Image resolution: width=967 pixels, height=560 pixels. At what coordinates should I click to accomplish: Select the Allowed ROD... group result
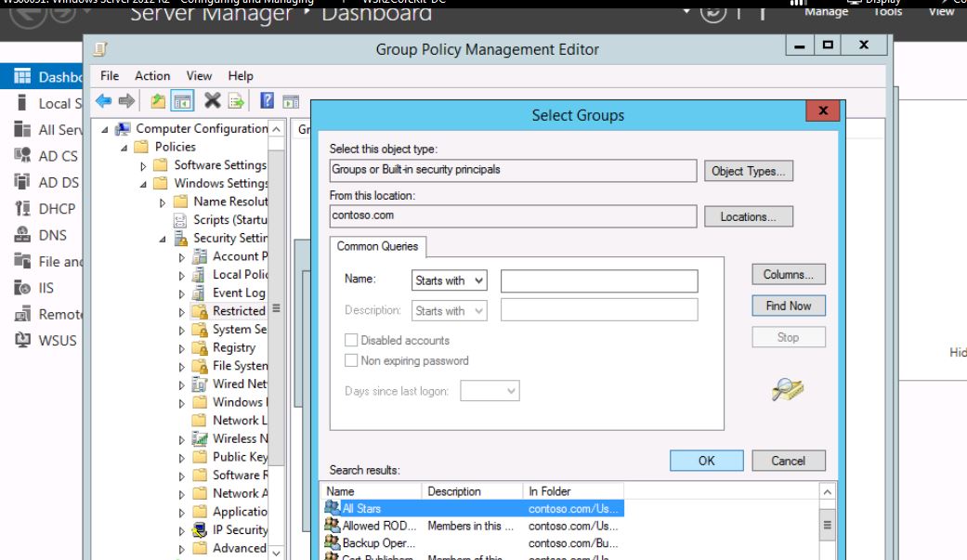[x=472, y=526]
